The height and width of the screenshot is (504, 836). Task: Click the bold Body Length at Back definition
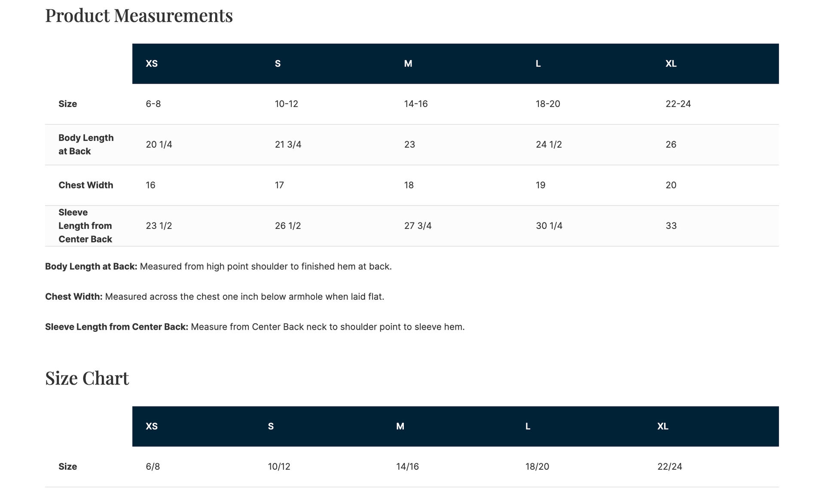91,267
